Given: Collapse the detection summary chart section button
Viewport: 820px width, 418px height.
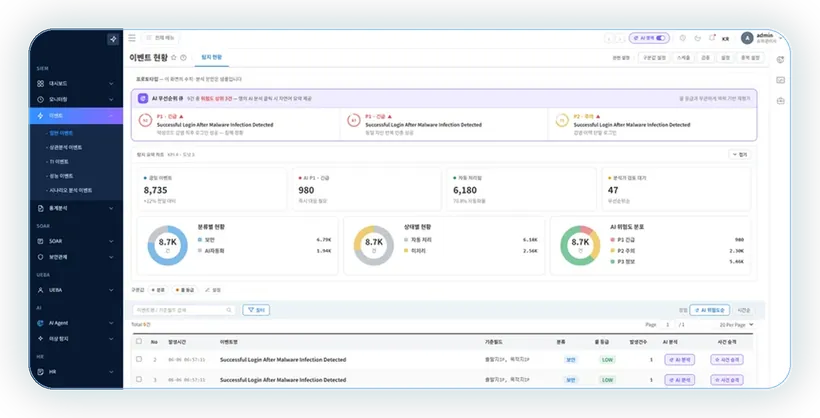Looking at the screenshot, I should coord(740,155).
